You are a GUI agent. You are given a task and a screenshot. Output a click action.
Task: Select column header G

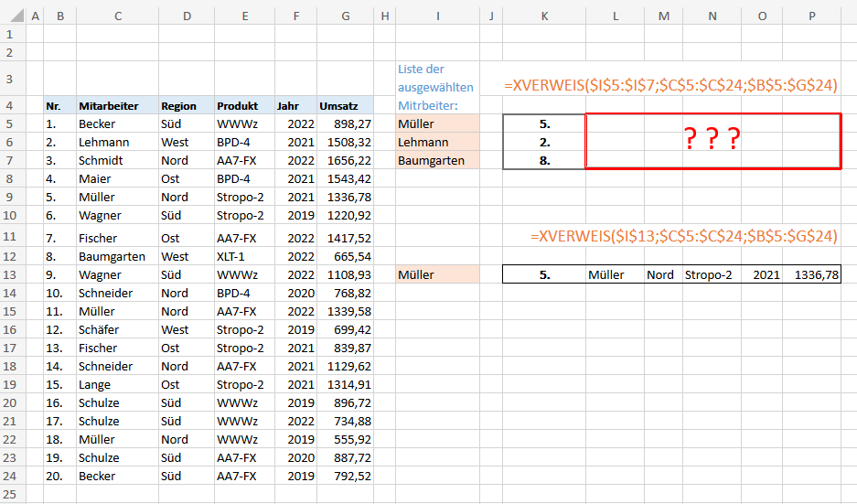click(346, 16)
